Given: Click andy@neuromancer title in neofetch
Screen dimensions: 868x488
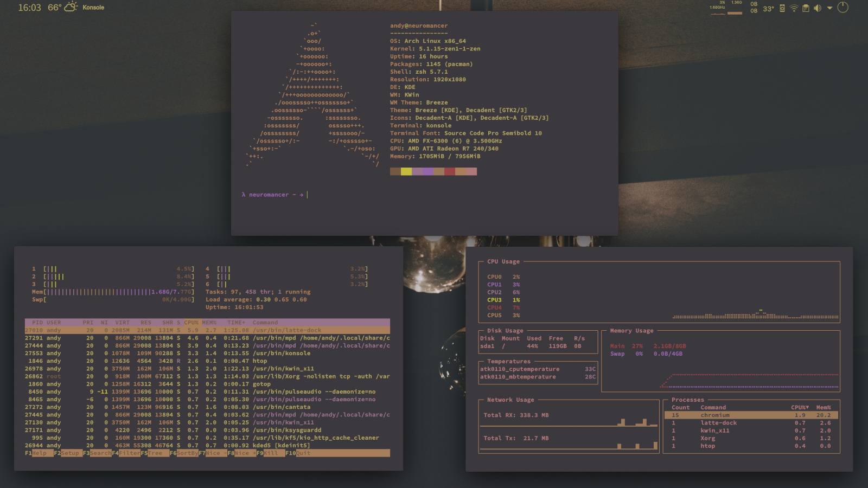Looking at the screenshot, I should click(419, 25).
